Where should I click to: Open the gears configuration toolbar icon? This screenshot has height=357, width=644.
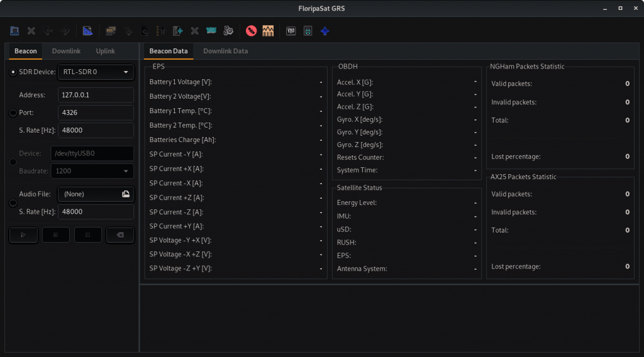coord(228,30)
